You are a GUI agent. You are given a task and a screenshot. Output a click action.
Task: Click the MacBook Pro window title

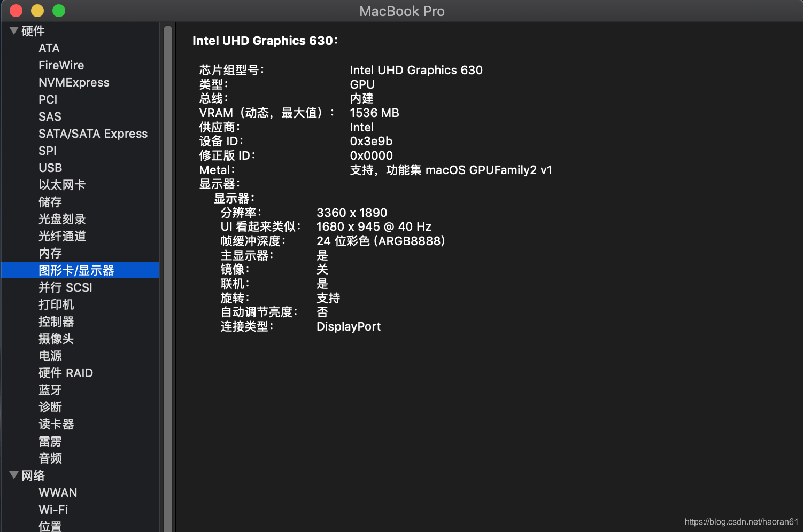[402, 11]
